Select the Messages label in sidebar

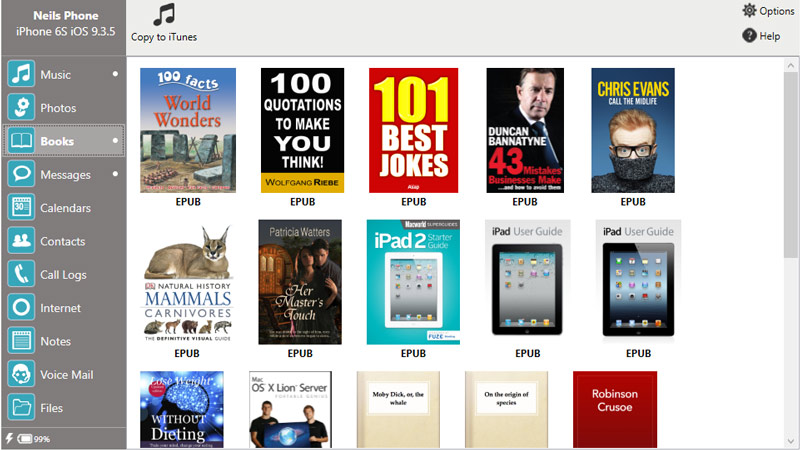click(65, 174)
